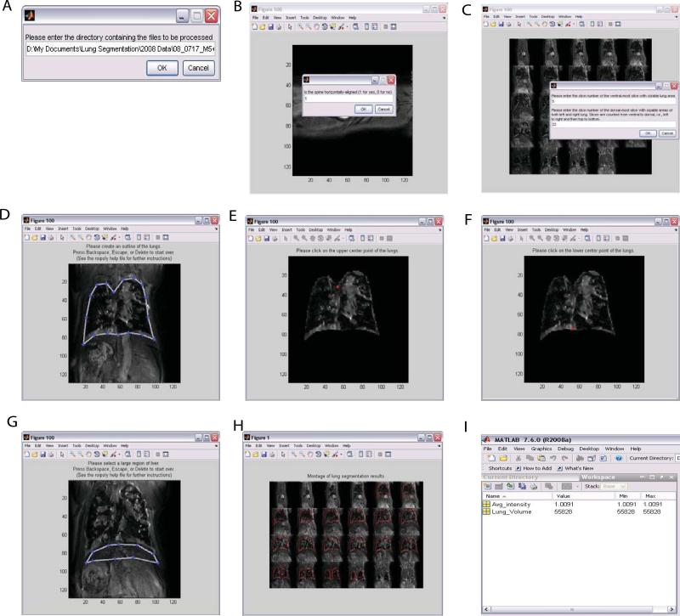This screenshot has width=680, height=616.
Task: Select Pan hand tool in lung outline window
Action: [89, 238]
